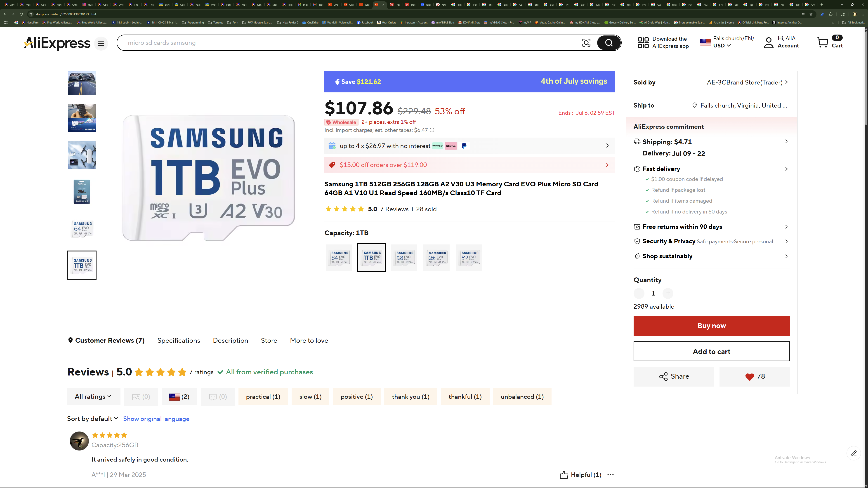This screenshot has height=488, width=868.
Task: Click the black search magnifier button
Action: point(609,43)
